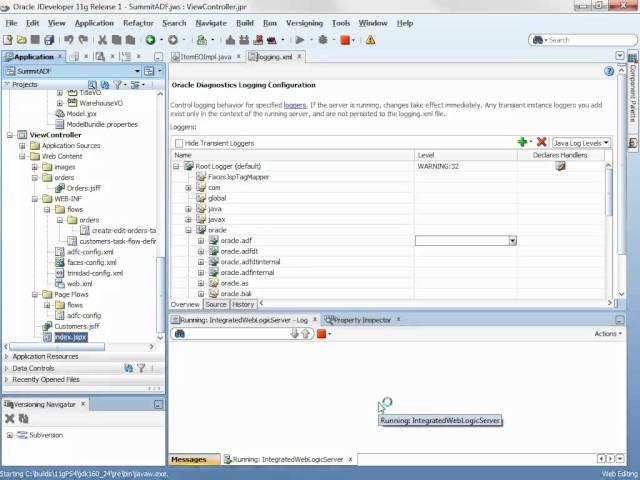Click the Copy toolbar icon
The height and width of the screenshot is (480, 640).
tap(116, 40)
